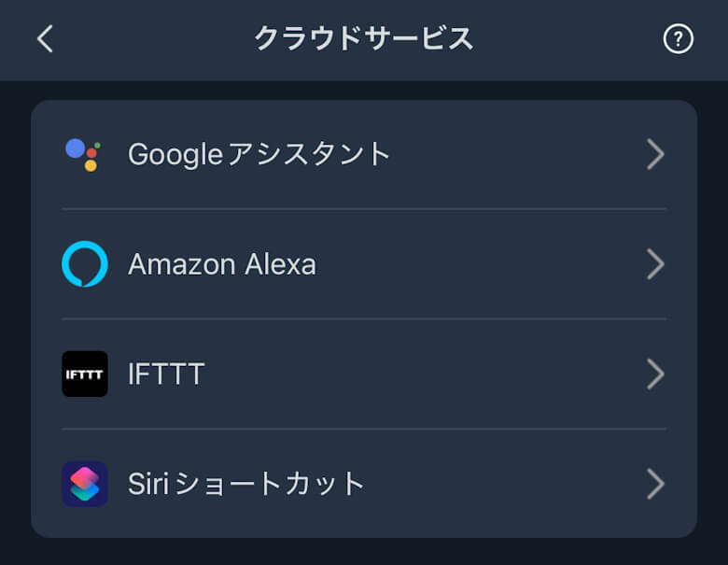Select the Googleアシスタント text label
The image size is (728, 565).
pos(259,154)
